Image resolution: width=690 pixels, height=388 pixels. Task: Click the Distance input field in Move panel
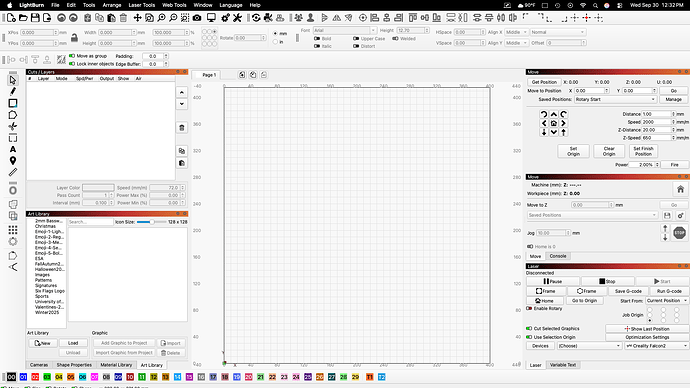(x=658, y=114)
